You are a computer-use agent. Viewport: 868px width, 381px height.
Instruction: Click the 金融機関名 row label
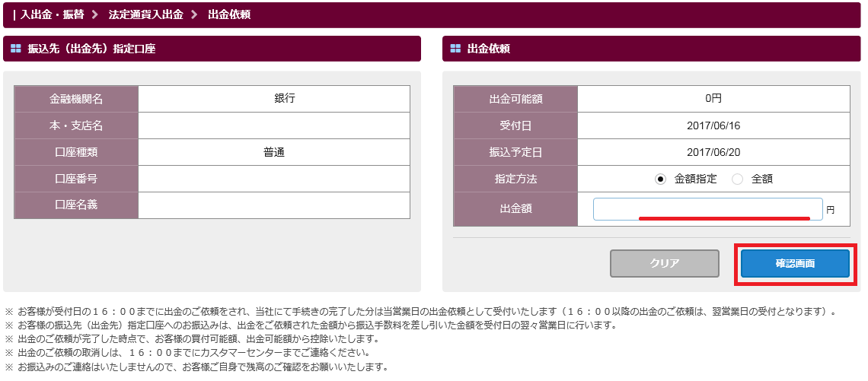[x=76, y=99]
